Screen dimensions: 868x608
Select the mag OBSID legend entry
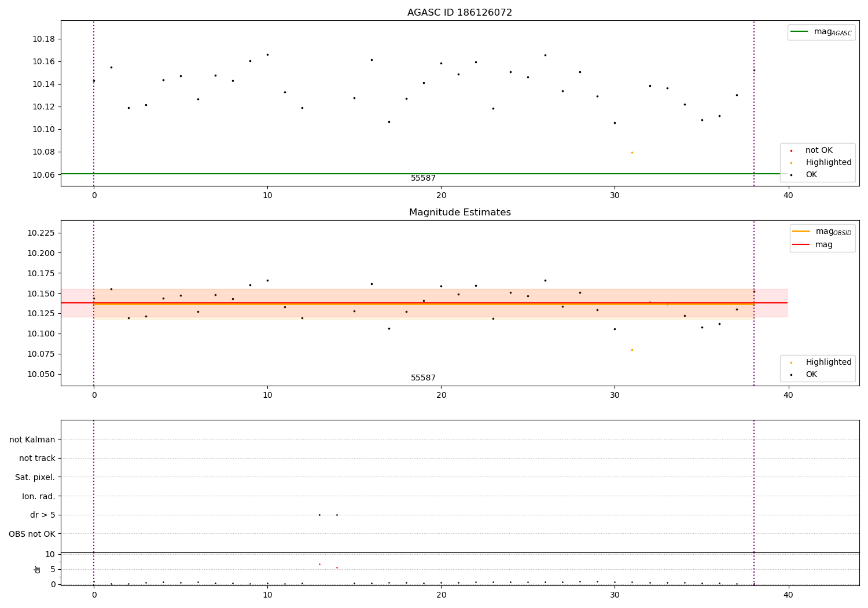pyautogui.click(x=822, y=232)
